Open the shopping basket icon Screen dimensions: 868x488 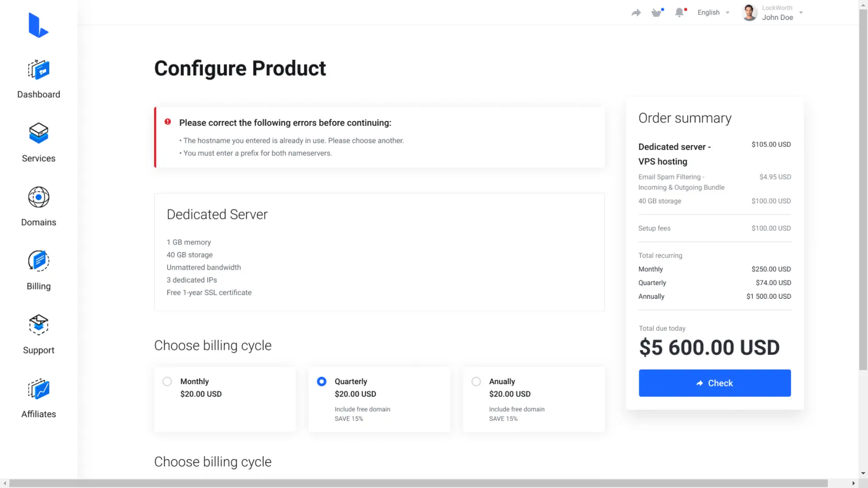tap(657, 13)
